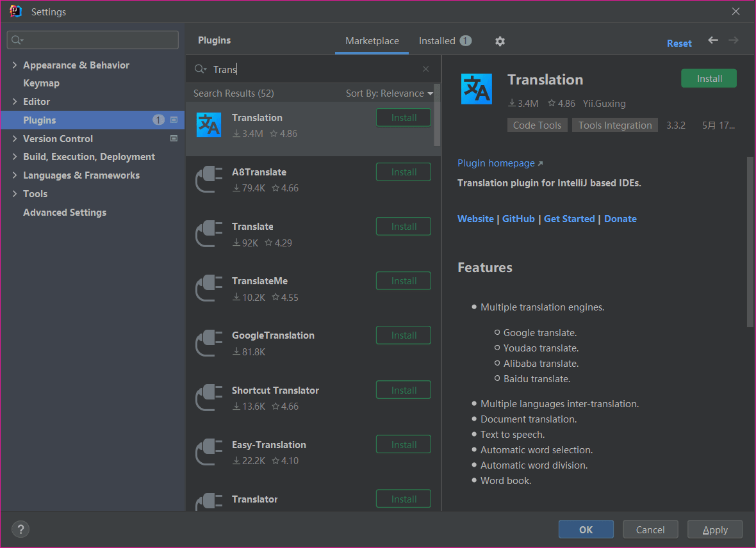This screenshot has width=756, height=548.
Task: Select the Translate plugin icon
Action: [x=209, y=234]
